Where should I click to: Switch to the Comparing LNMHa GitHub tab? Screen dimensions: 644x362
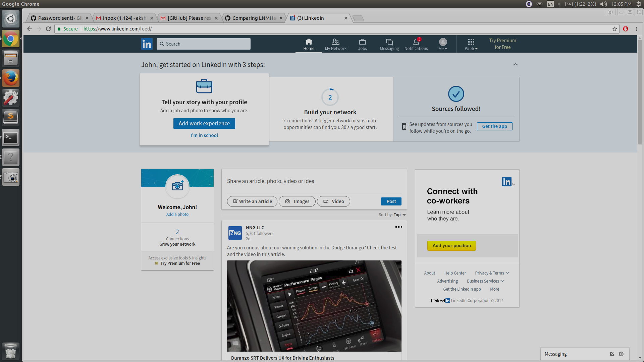[254, 18]
